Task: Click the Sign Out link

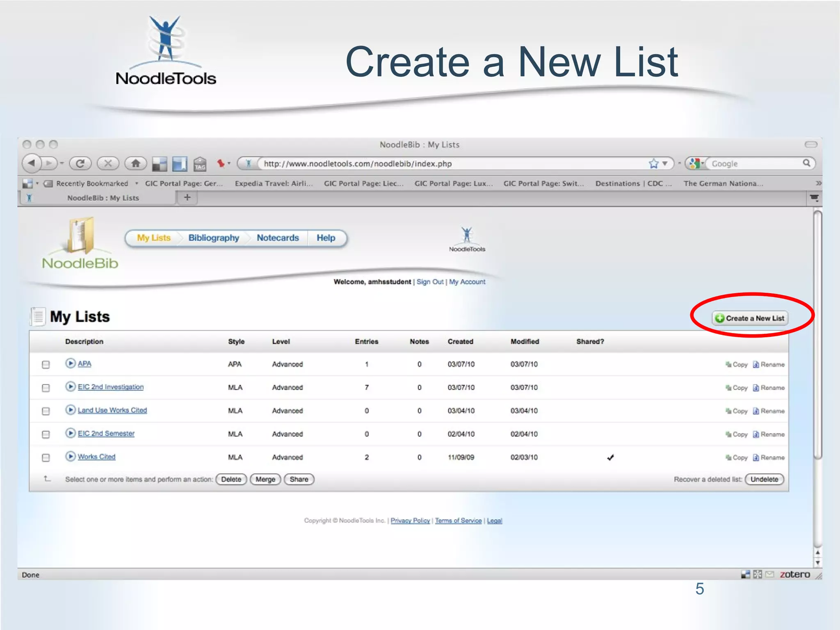Action: click(430, 282)
